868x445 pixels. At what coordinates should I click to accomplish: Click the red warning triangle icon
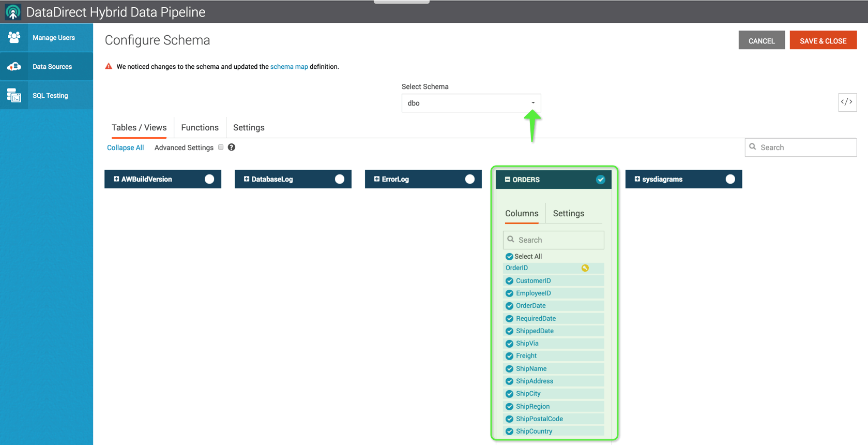(x=109, y=66)
